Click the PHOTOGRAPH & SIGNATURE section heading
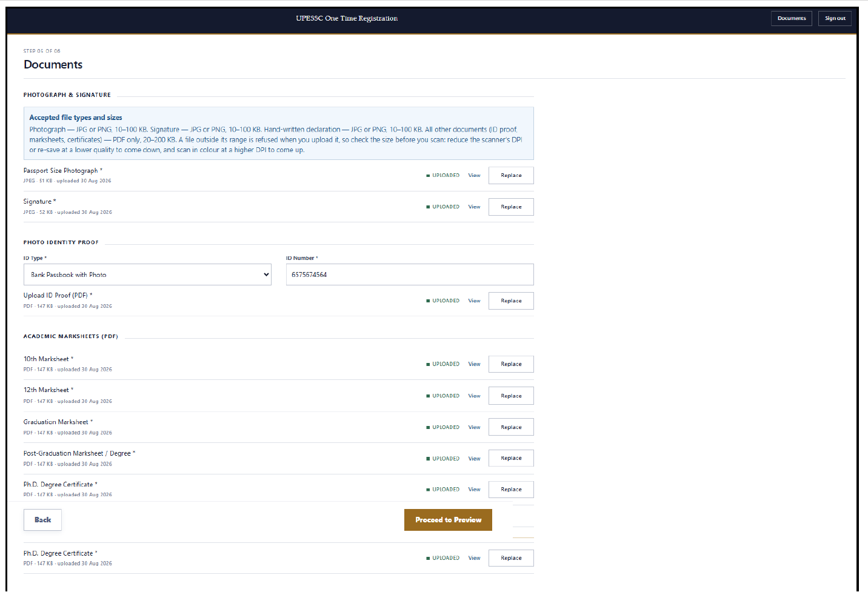868x592 pixels. pos(67,95)
